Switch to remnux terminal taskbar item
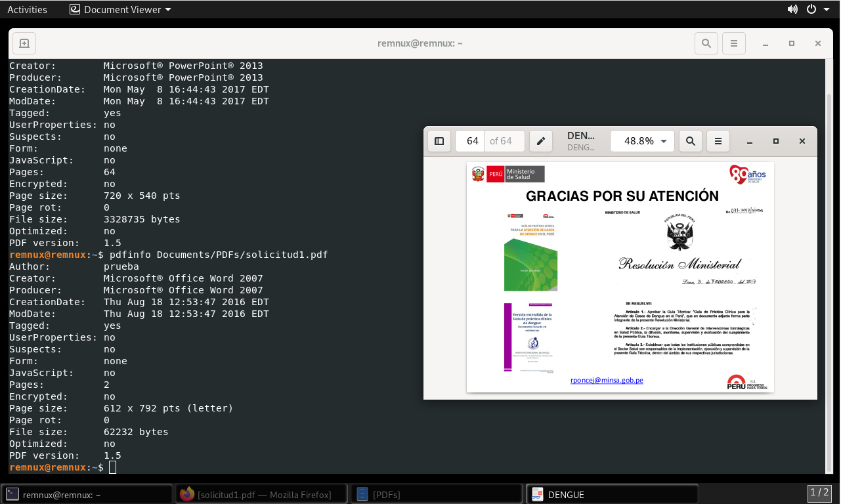The image size is (841, 504). [87, 494]
